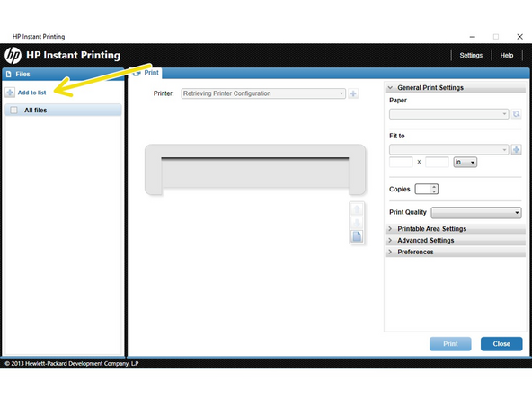Expand Advanced Settings
This screenshot has width=532, height=399.
(456, 241)
